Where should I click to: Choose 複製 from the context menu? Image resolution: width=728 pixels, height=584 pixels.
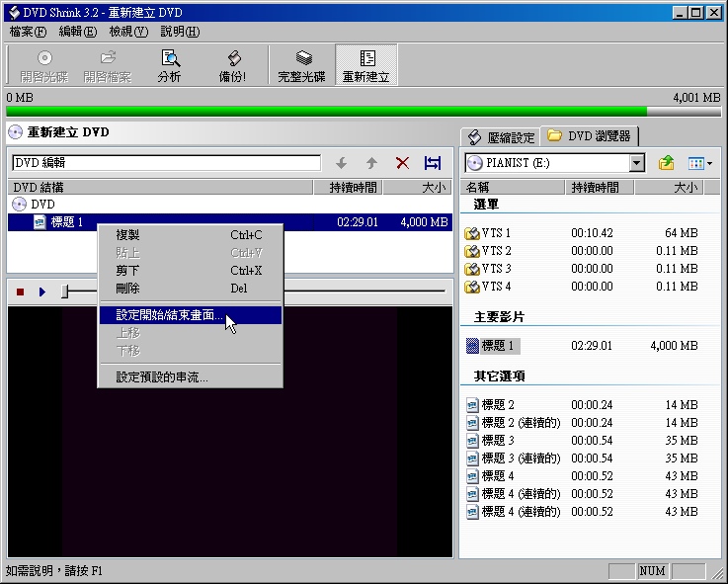191,235
